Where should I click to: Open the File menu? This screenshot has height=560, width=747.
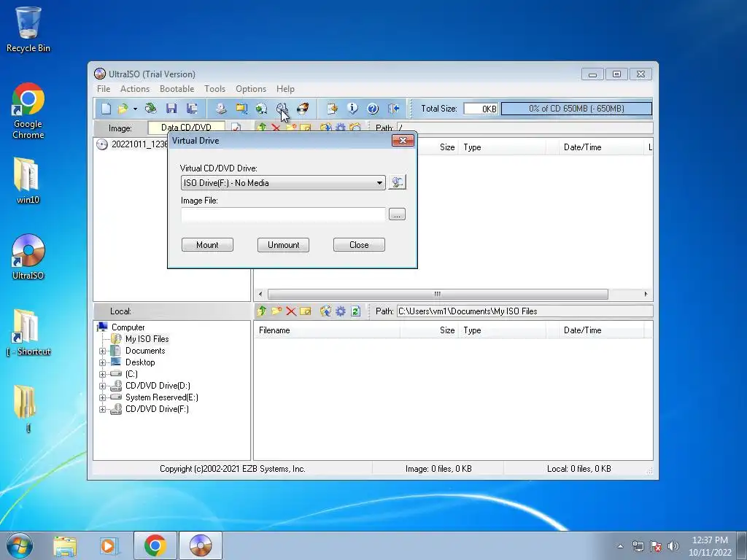(104, 89)
